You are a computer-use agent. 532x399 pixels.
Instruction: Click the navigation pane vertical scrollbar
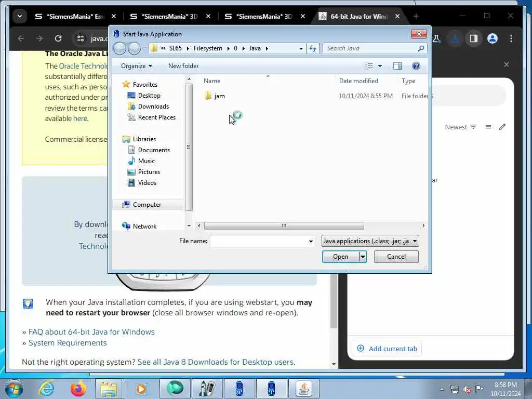pos(189,147)
